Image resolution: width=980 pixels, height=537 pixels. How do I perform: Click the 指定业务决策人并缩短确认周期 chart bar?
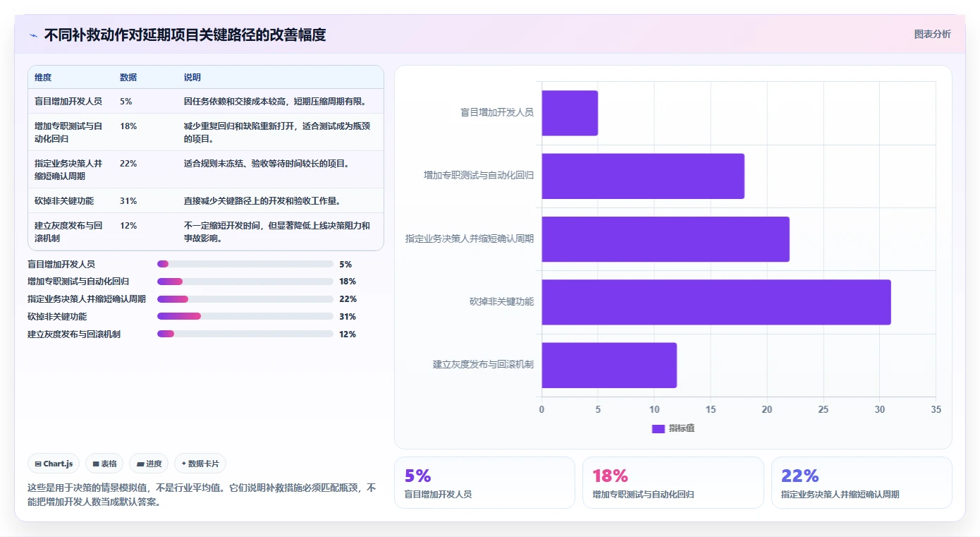[x=666, y=239]
